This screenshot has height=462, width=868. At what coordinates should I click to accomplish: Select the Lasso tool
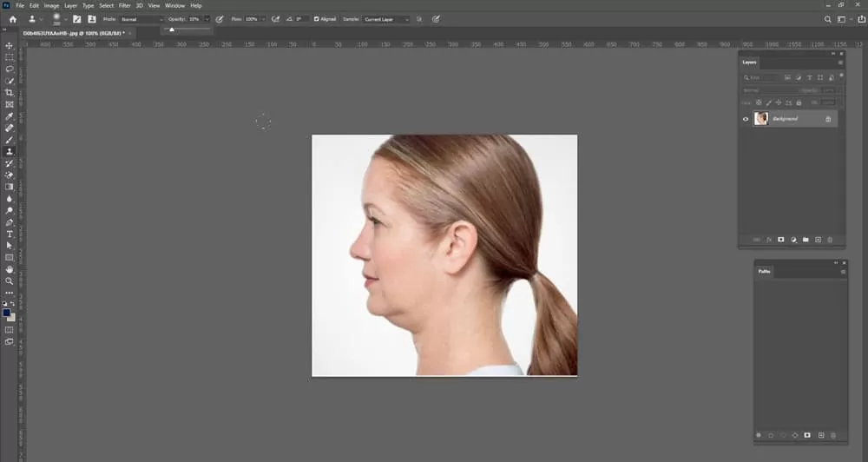[x=9, y=69]
